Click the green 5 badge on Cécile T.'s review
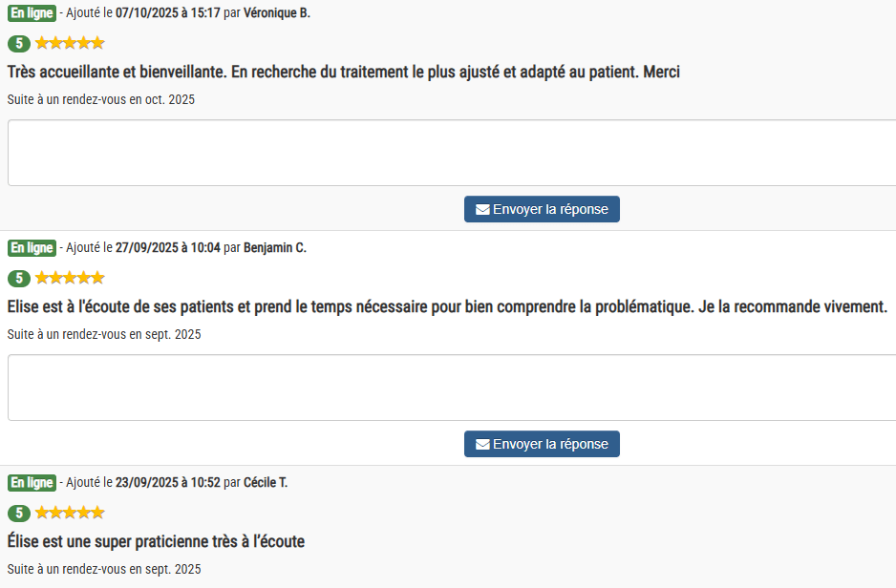The image size is (896, 588). click(x=18, y=514)
